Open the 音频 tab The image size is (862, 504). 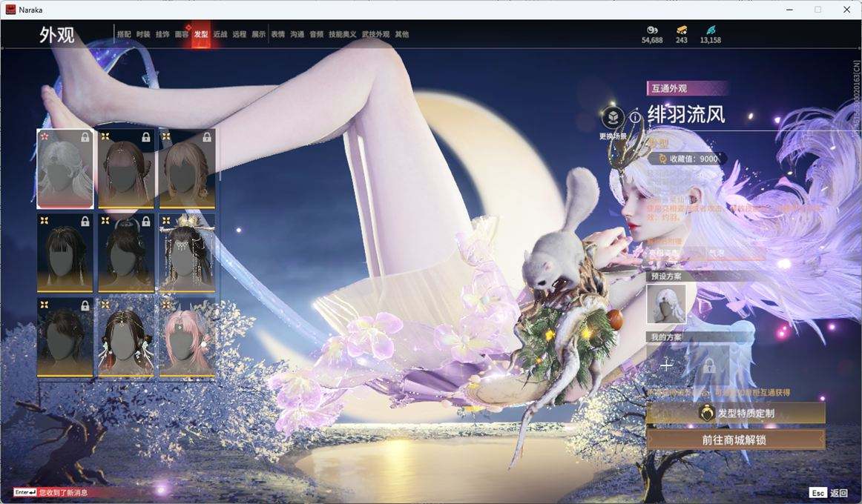point(316,34)
